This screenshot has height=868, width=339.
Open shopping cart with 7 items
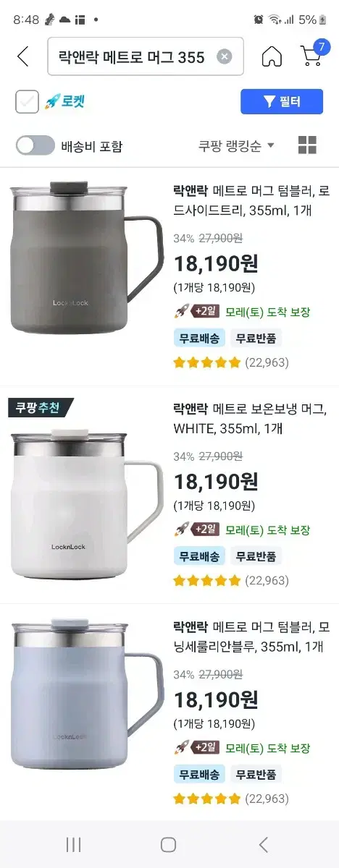314,54
